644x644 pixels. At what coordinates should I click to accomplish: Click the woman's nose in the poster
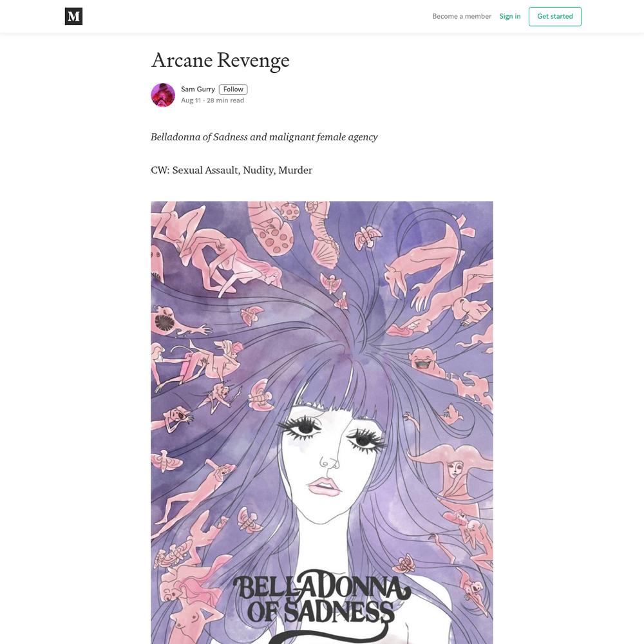(x=329, y=462)
